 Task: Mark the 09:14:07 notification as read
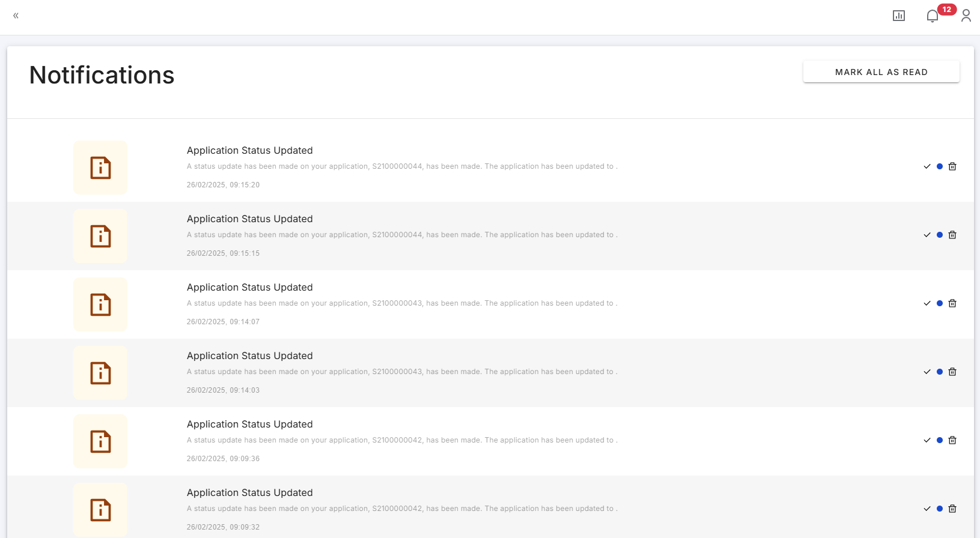click(927, 303)
